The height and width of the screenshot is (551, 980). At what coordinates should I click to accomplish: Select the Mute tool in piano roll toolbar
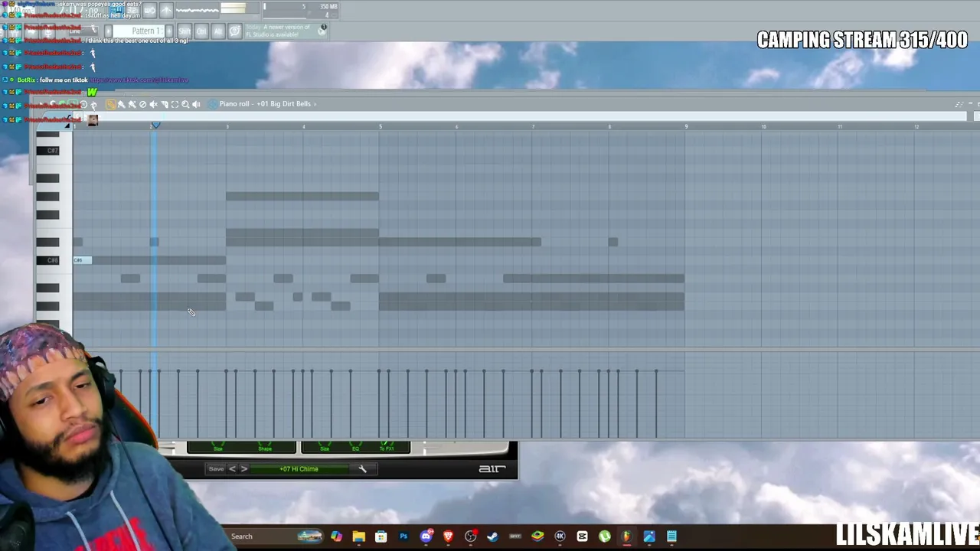tap(153, 104)
